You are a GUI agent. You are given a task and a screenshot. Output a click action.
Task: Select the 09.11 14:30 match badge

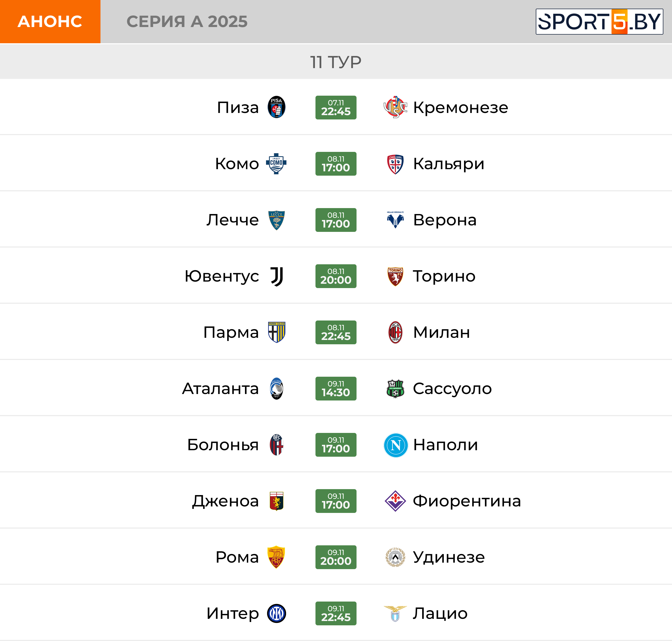coord(336,389)
